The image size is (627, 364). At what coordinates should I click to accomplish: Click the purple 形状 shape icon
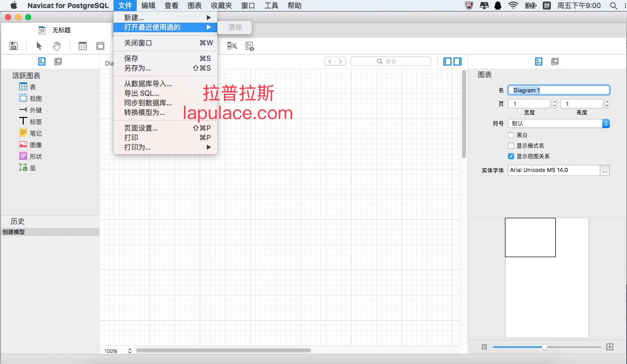[23, 156]
